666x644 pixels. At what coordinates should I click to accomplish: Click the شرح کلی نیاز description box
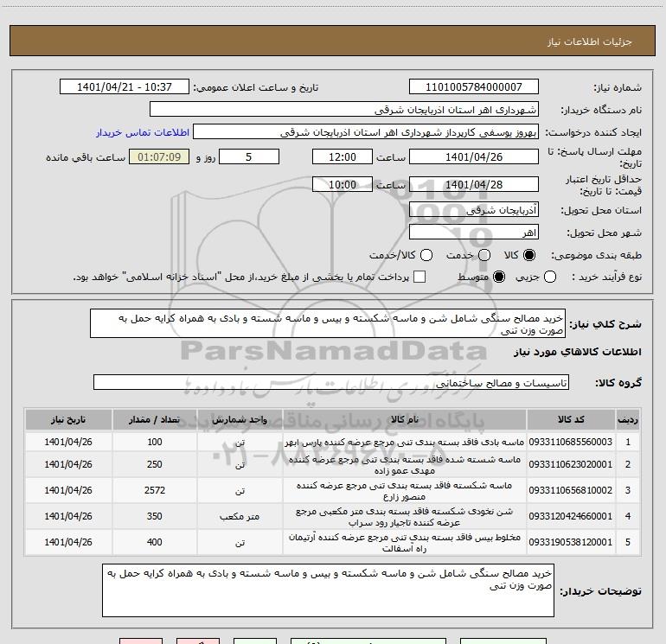tap(328, 323)
